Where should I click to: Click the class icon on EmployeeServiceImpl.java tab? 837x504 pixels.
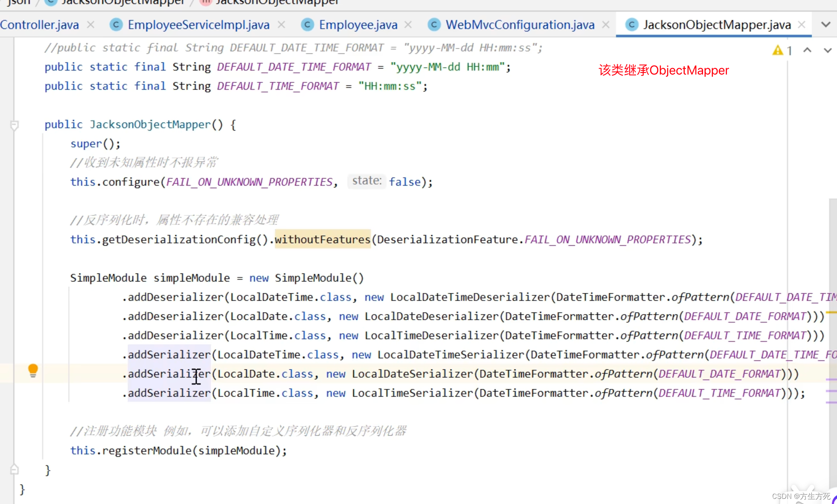pyautogui.click(x=116, y=25)
